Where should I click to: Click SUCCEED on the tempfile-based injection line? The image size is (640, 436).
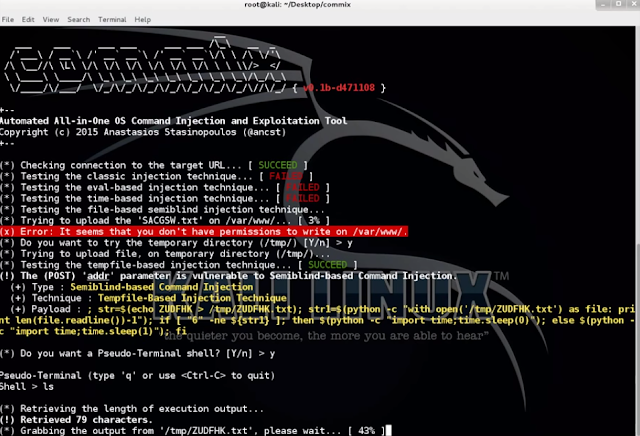(x=328, y=265)
